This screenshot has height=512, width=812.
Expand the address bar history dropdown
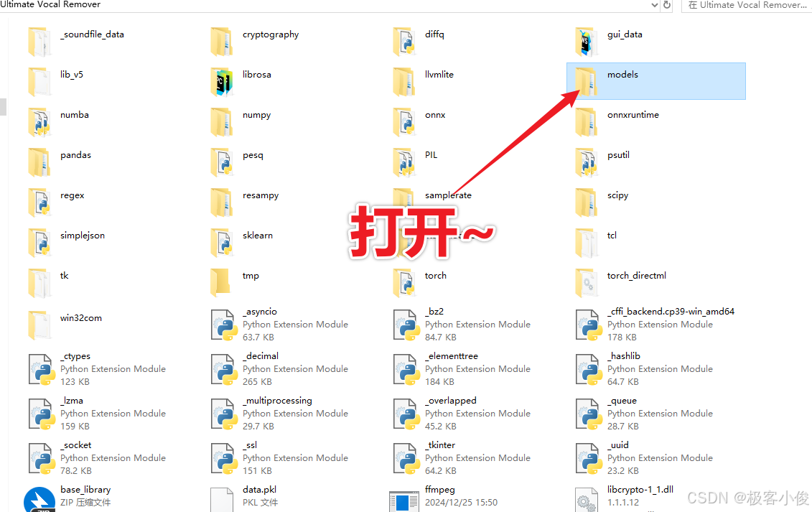point(655,5)
